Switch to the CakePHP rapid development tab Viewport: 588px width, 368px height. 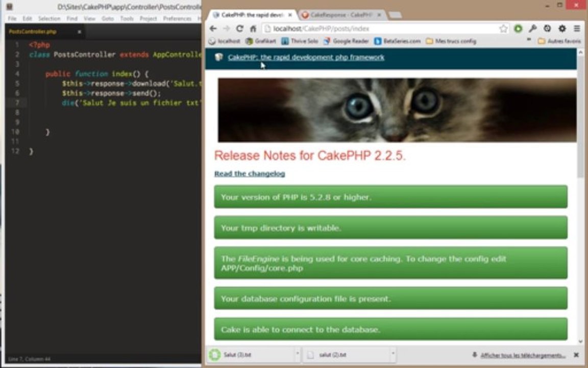[252, 15]
